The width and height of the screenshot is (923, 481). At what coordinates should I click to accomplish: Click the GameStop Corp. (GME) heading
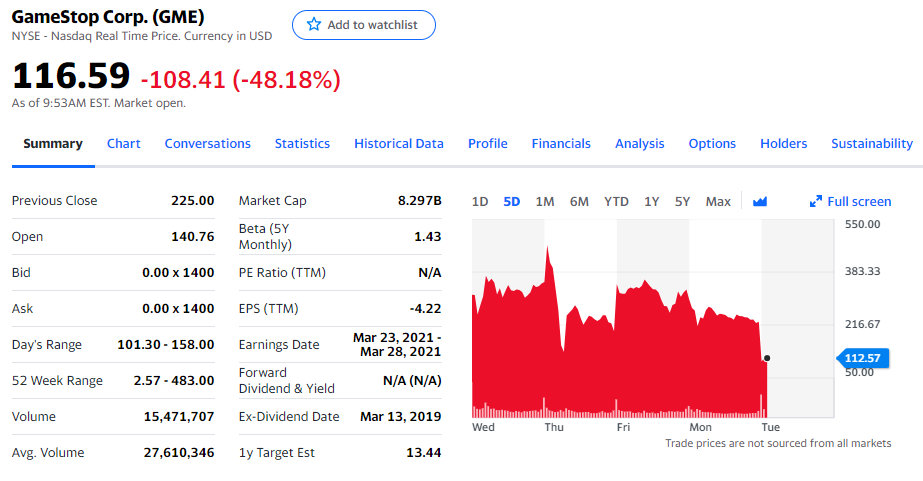(108, 16)
